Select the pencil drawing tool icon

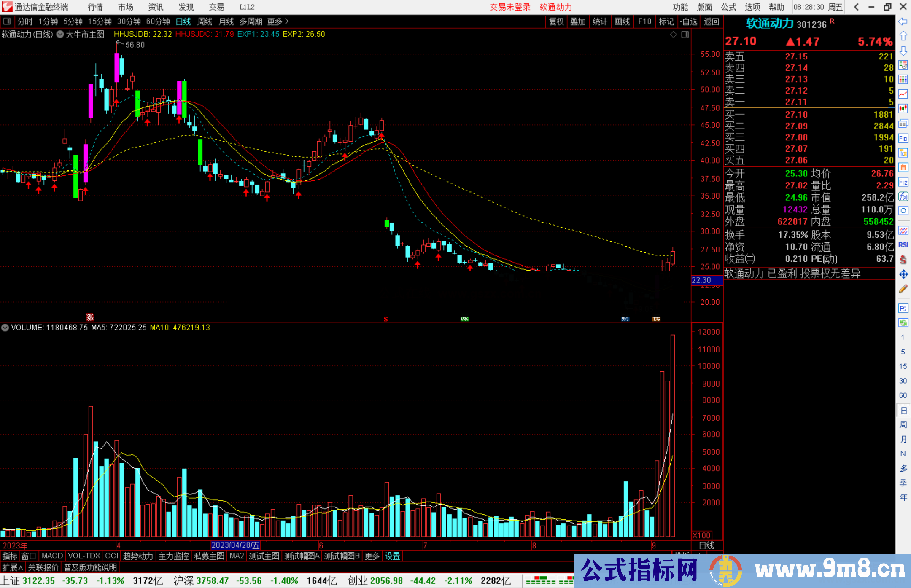(x=903, y=289)
